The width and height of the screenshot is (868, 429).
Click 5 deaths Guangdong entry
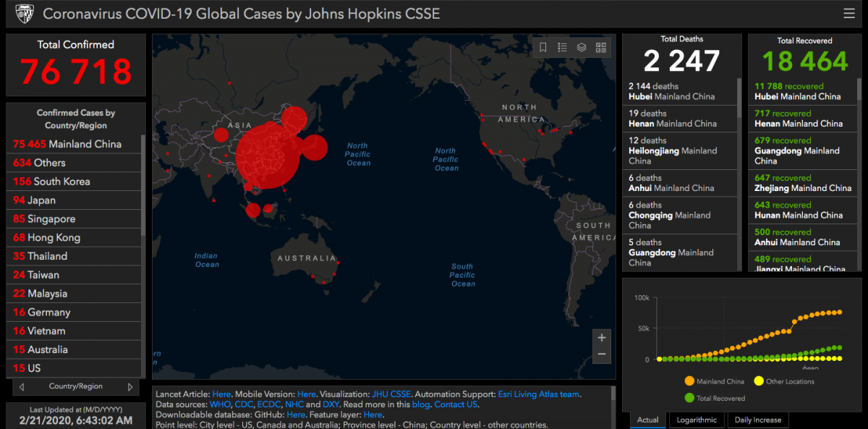pos(680,252)
